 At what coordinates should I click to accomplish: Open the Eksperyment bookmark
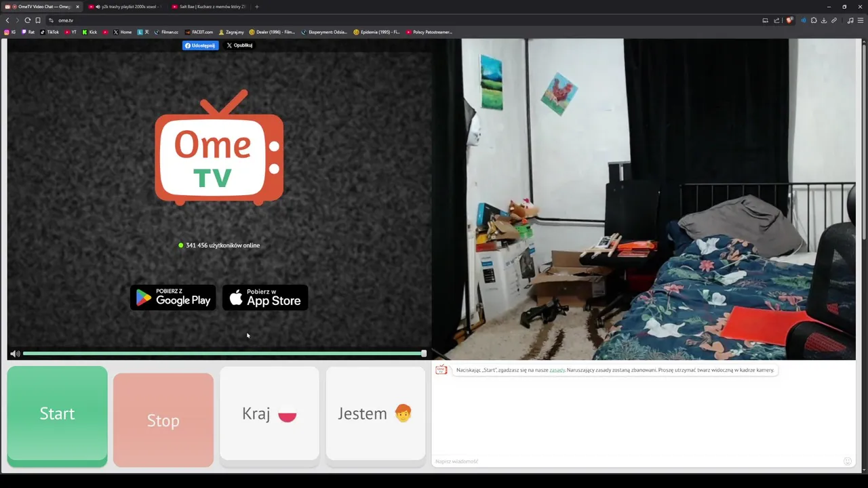click(x=324, y=32)
